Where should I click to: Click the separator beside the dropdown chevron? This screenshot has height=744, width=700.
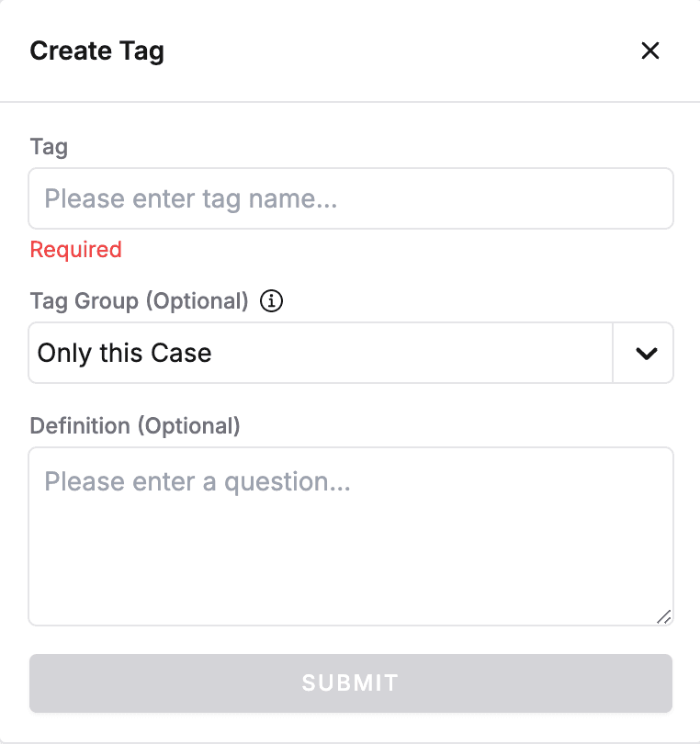613,353
